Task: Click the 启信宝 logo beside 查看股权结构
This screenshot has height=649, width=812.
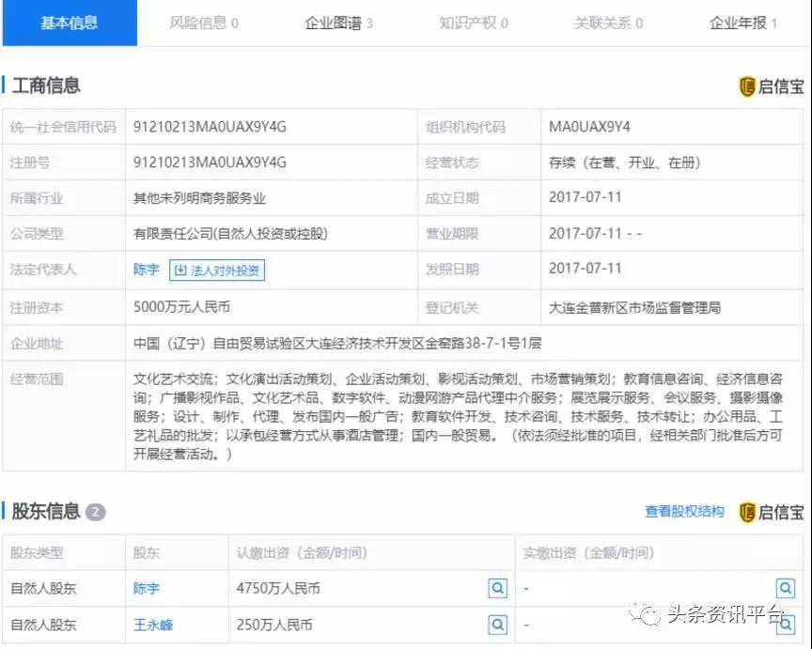Action: pyautogui.click(x=772, y=512)
